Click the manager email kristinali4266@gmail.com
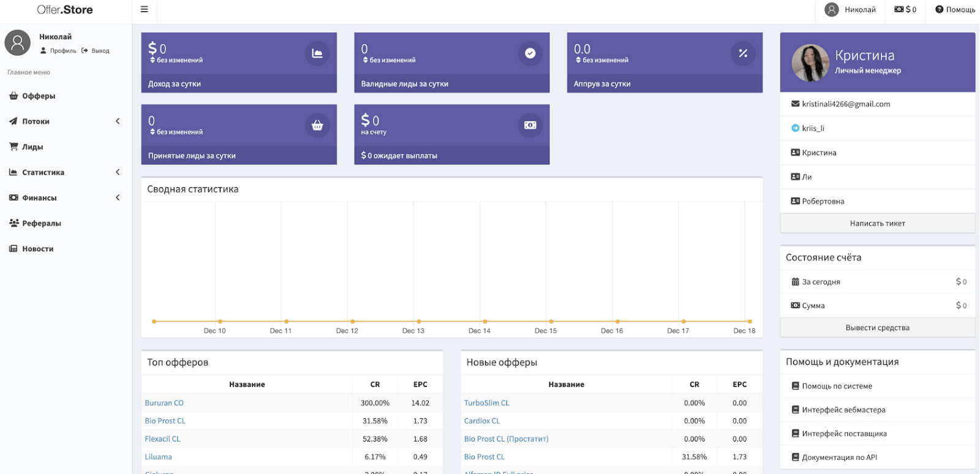 (x=846, y=104)
